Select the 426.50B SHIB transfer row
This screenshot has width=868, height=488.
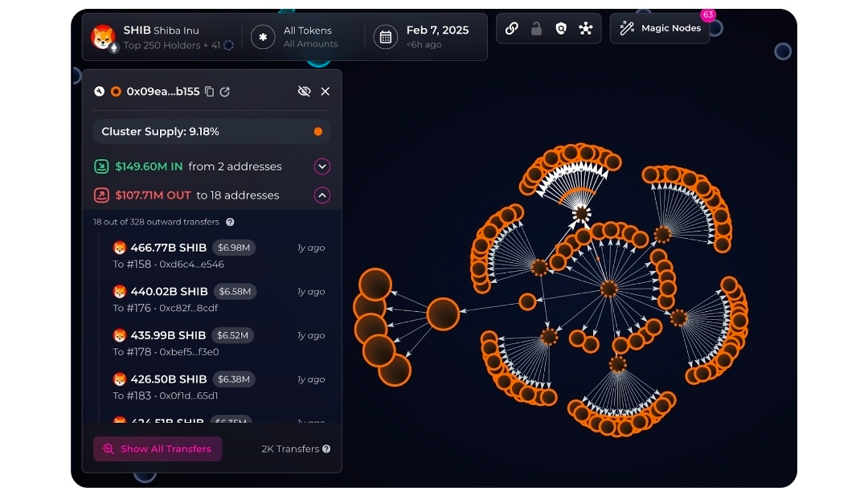pyautogui.click(x=219, y=387)
